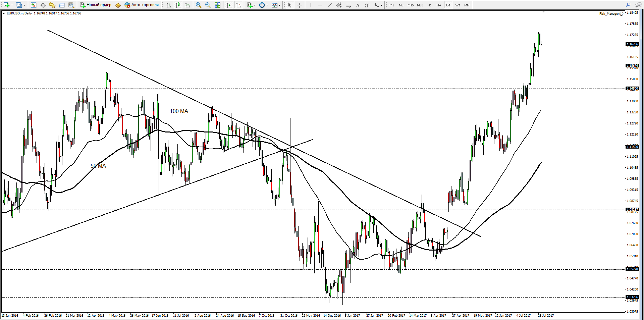This screenshot has height=320, width=644.
Task: Draw a vertical line tool
Action: 311,5
